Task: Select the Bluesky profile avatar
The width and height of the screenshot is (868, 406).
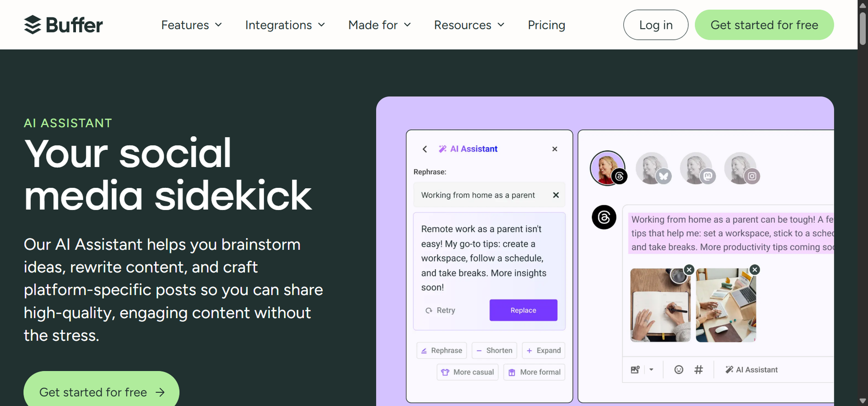Action: click(x=653, y=168)
